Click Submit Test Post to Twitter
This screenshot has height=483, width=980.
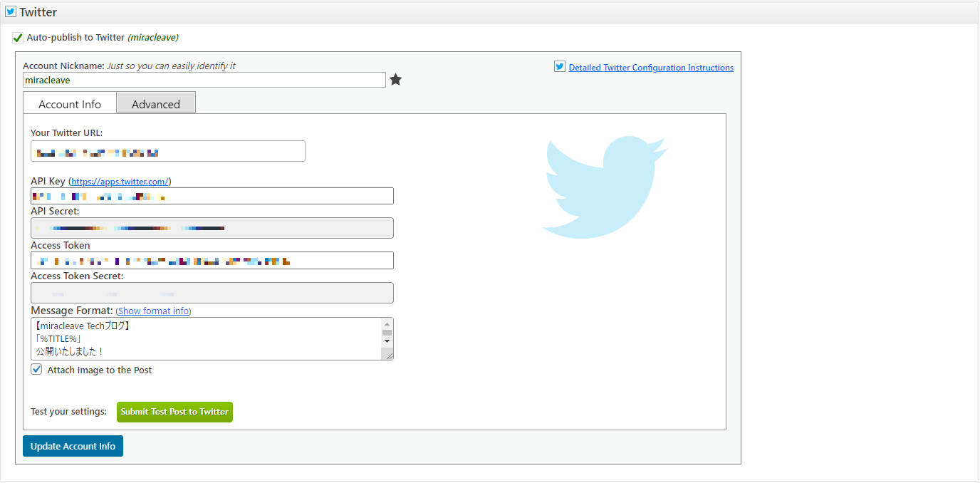point(174,412)
